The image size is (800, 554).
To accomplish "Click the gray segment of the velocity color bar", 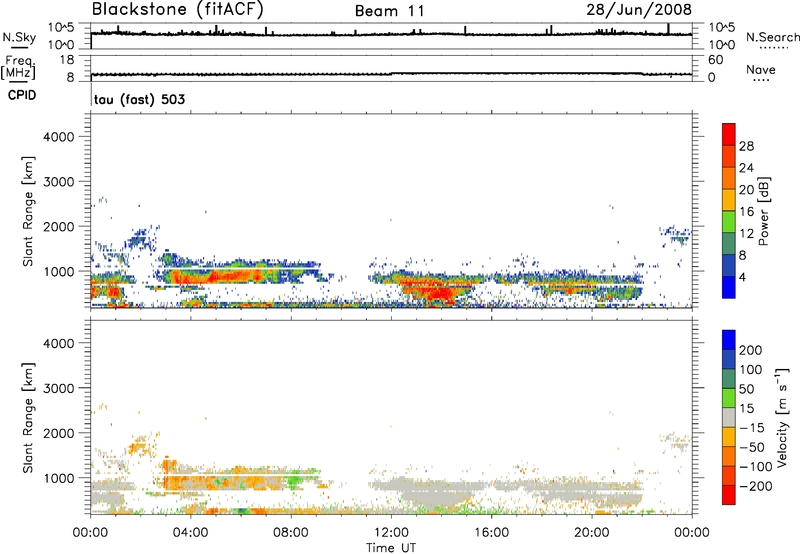I will (x=729, y=418).
